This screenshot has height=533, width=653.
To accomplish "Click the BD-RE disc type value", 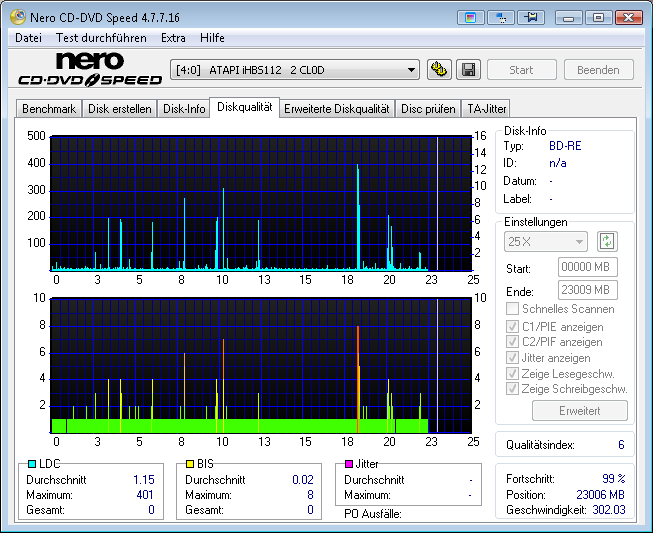I will point(565,146).
